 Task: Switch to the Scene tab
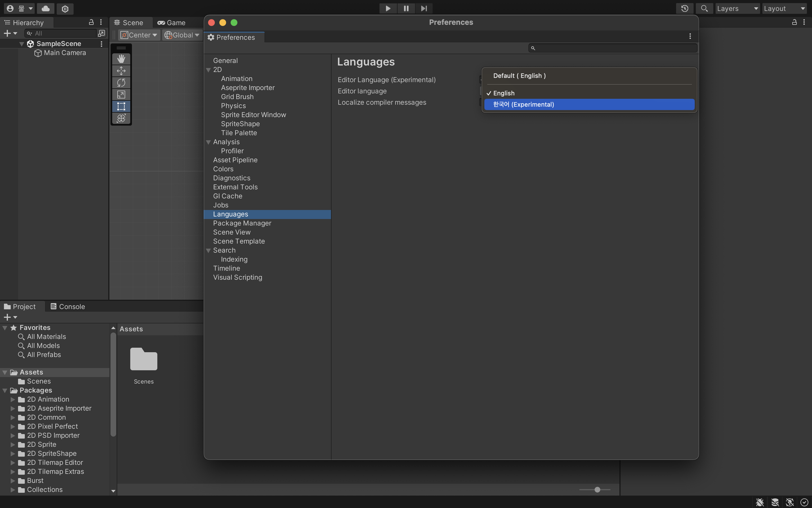(129, 23)
